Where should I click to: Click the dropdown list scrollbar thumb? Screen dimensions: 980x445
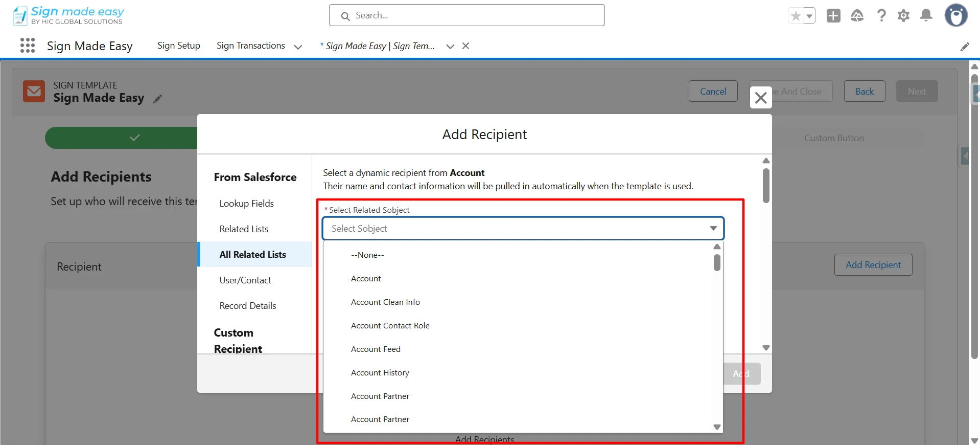pos(717,263)
